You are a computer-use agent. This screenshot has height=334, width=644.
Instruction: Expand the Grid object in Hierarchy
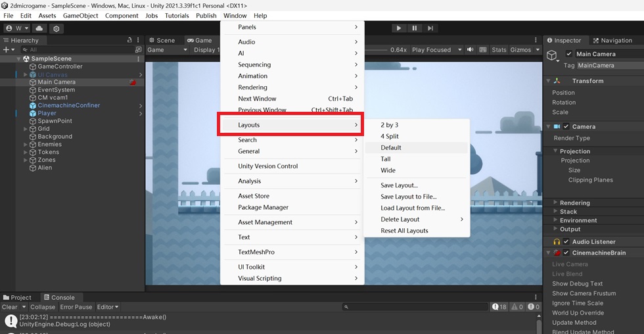(x=25, y=129)
